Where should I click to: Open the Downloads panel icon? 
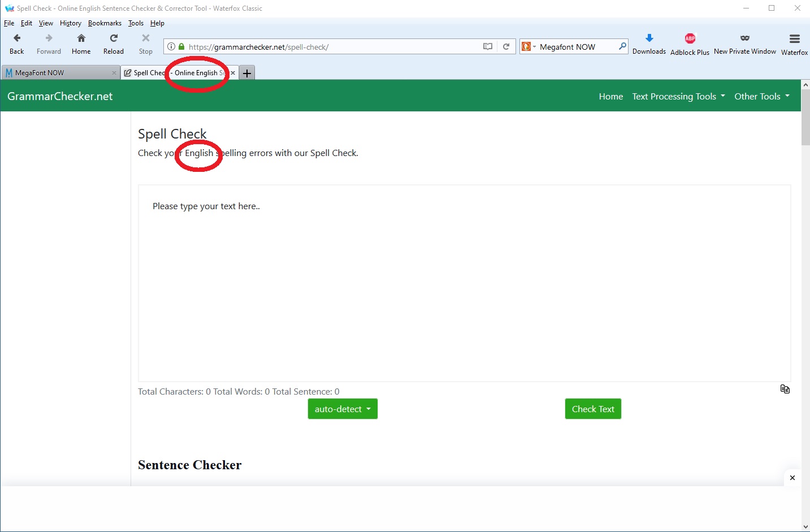pos(649,38)
